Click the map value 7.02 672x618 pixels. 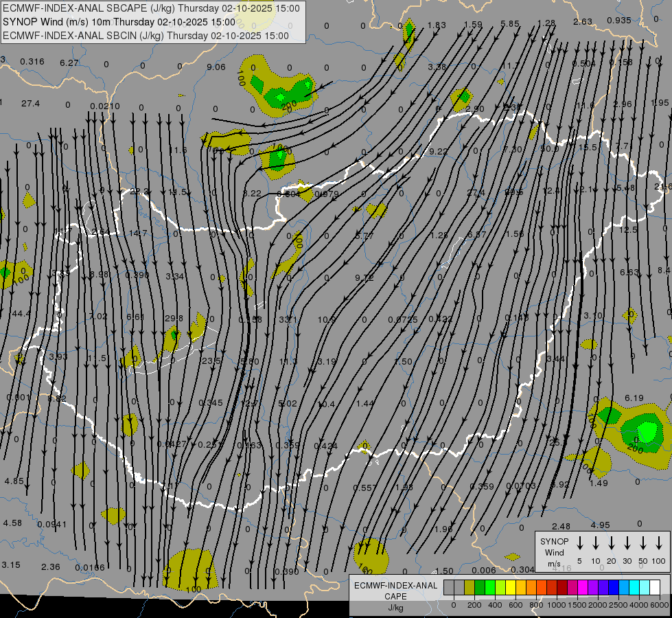click(x=98, y=316)
